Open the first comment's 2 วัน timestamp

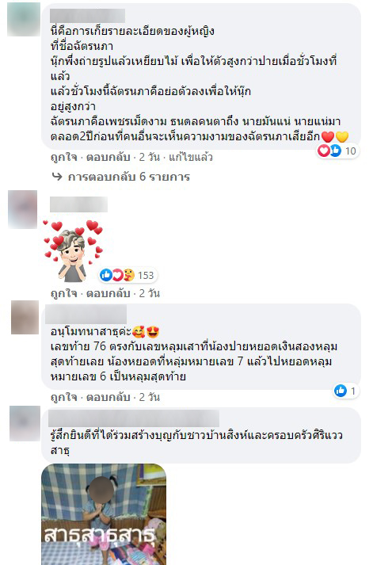click(x=150, y=158)
